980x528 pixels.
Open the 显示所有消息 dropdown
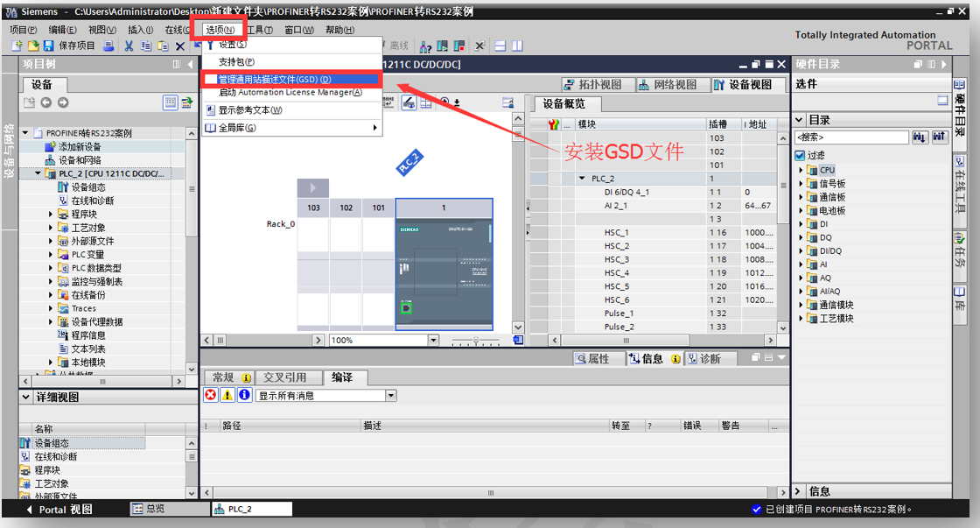[390, 396]
